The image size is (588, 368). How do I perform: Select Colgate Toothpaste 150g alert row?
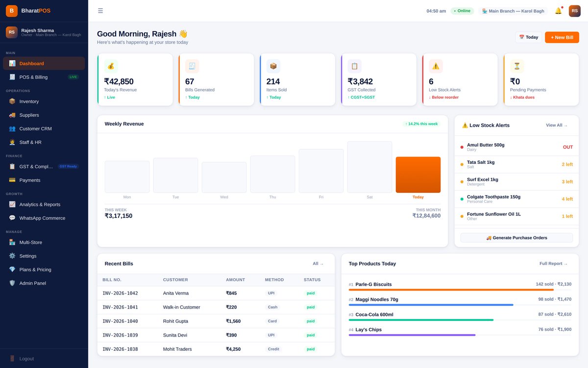pyautogui.click(x=516, y=199)
